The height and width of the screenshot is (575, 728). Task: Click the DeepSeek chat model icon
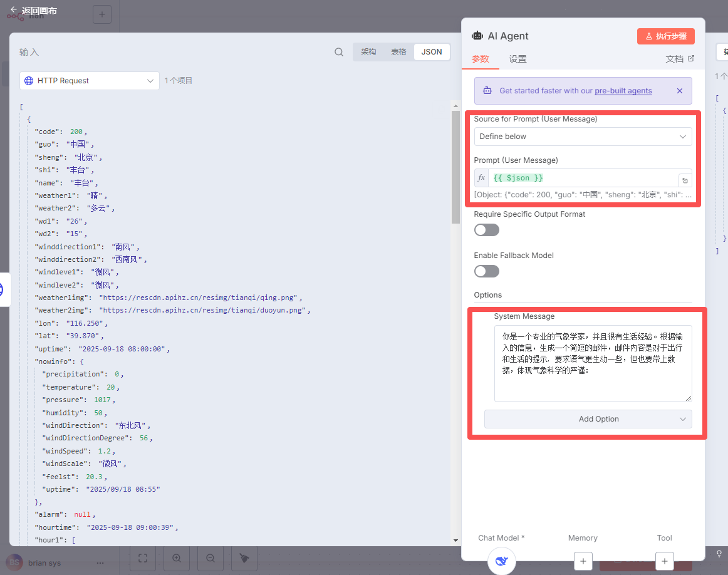pyautogui.click(x=501, y=561)
